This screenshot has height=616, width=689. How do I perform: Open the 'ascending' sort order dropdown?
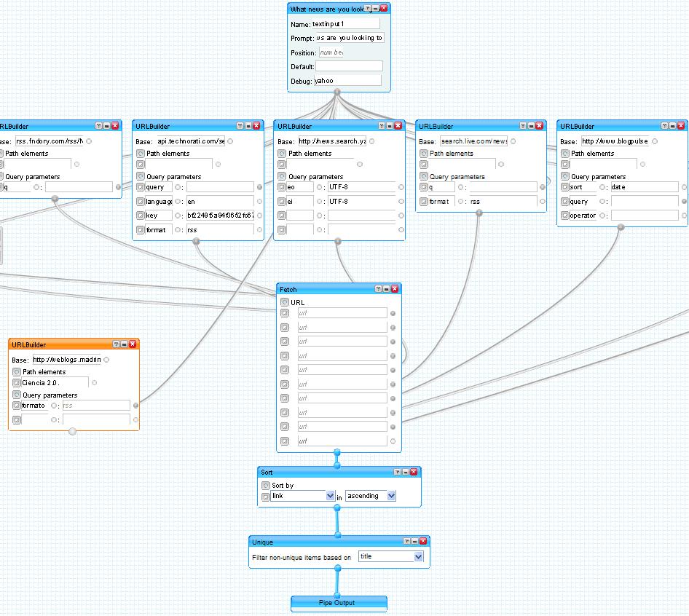391,496
